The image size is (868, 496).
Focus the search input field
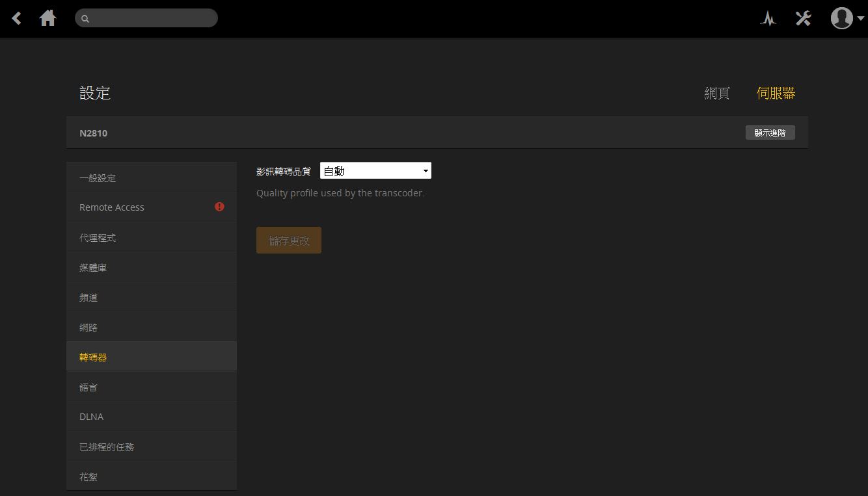(146, 18)
